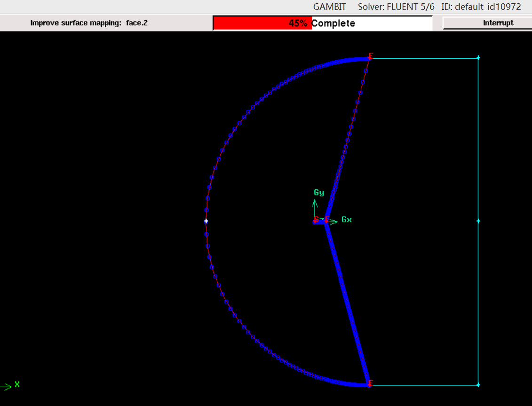The width and height of the screenshot is (532, 406).
Task: Click the 'ID: default_id10972' label
Action: (x=481, y=7)
